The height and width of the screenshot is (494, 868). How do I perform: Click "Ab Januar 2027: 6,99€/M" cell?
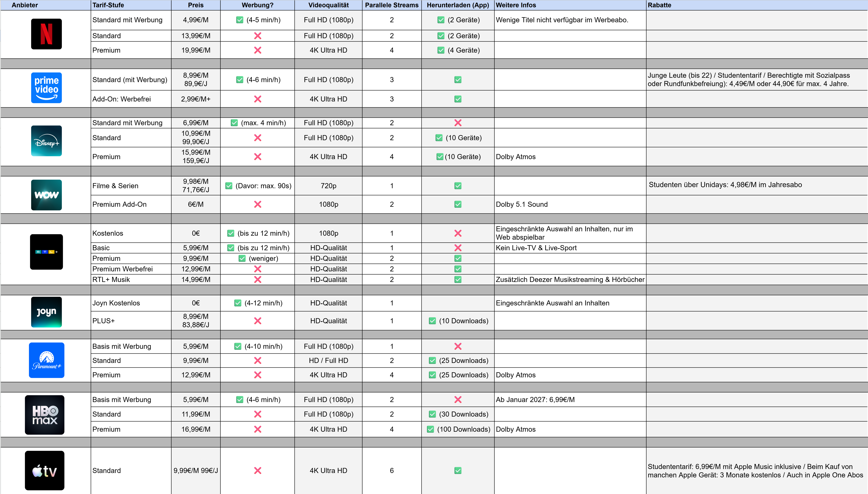tap(570, 400)
